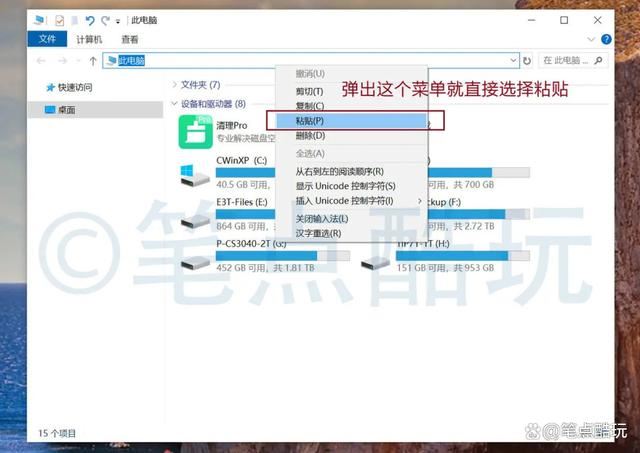The width and height of the screenshot is (640, 453).
Task: Switch to the 查看 ribbon tab
Action: coord(130,40)
